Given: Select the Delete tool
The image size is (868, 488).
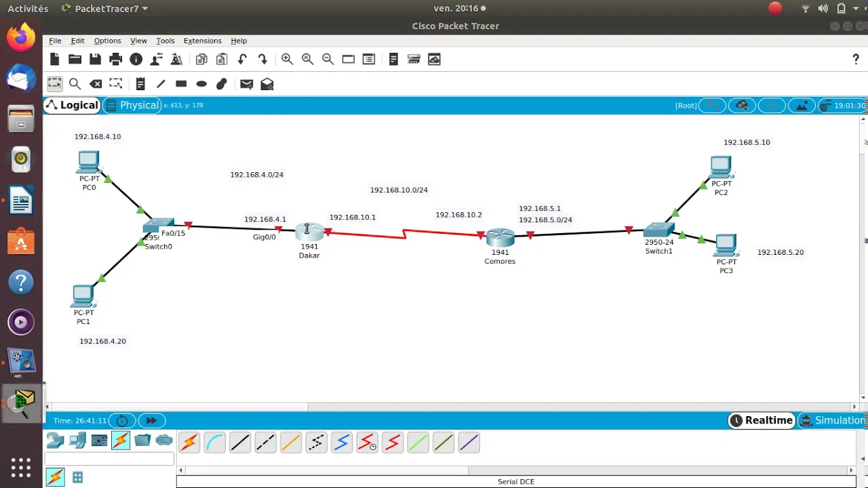Looking at the screenshot, I should (x=96, y=84).
